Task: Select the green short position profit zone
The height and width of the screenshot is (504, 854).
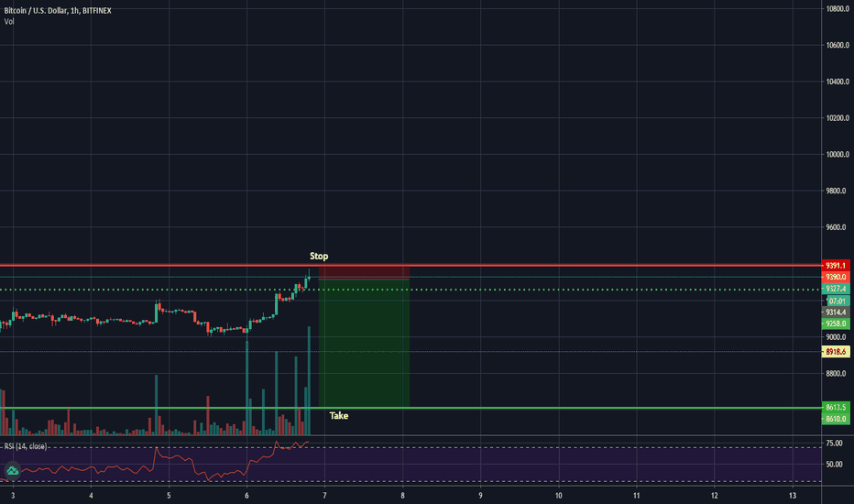Action: 364,344
